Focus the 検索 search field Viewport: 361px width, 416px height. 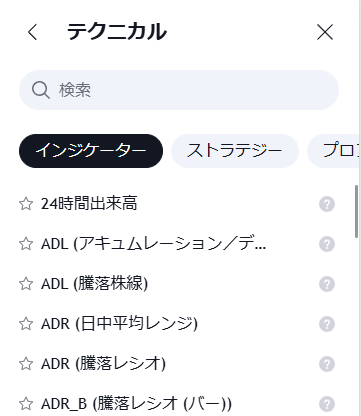pos(179,90)
